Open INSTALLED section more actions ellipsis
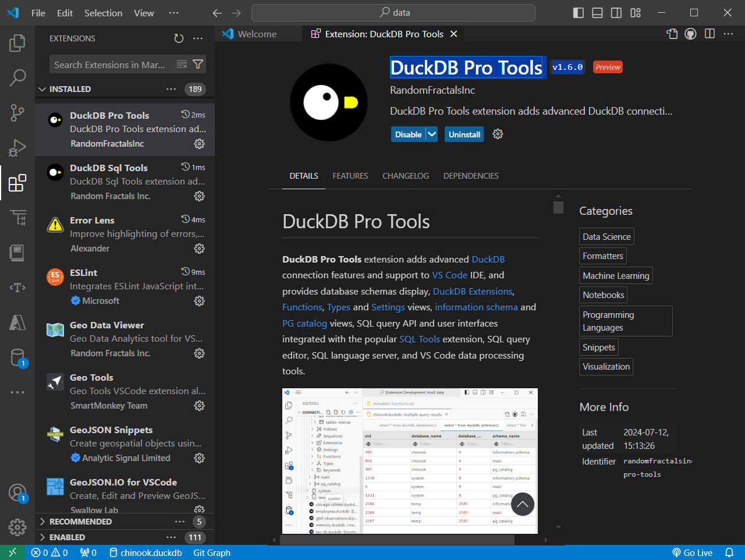The image size is (745, 560). click(x=171, y=89)
